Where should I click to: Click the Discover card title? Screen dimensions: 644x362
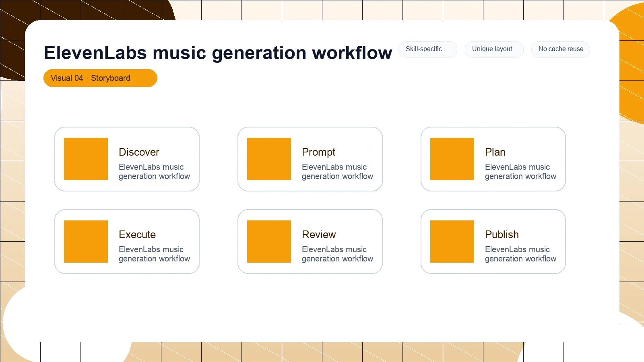(x=139, y=152)
